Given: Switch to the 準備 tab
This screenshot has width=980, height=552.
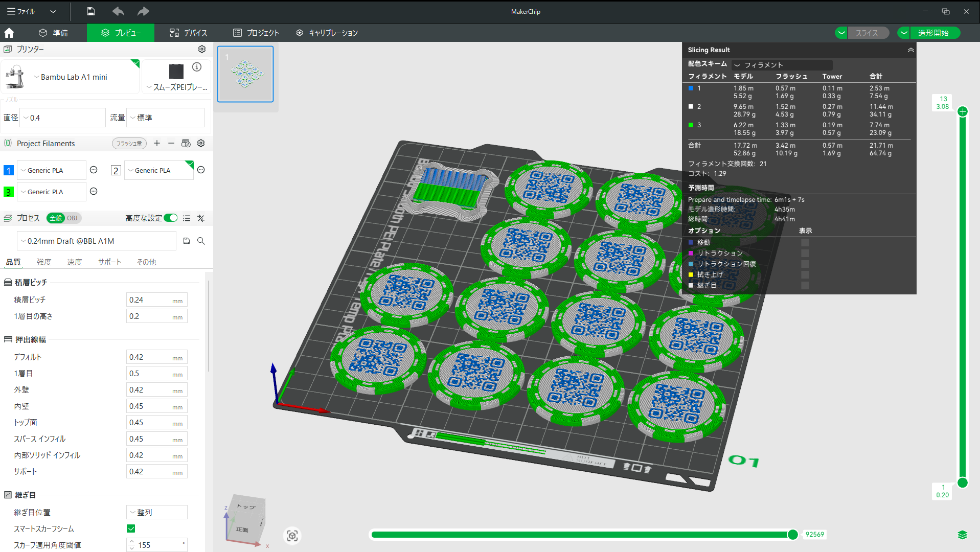Looking at the screenshot, I should pos(54,33).
